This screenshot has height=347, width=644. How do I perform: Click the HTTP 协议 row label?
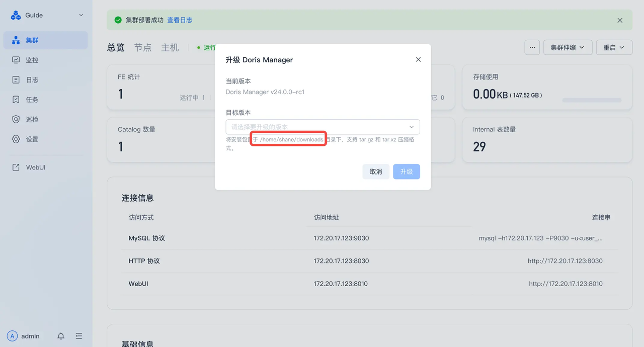pos(144,261)
